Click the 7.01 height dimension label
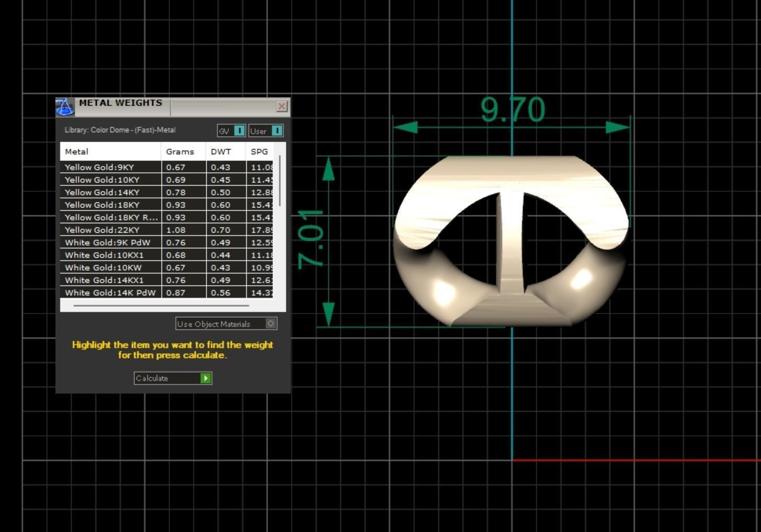The image size is (761, 532). (x=311, y=239)
